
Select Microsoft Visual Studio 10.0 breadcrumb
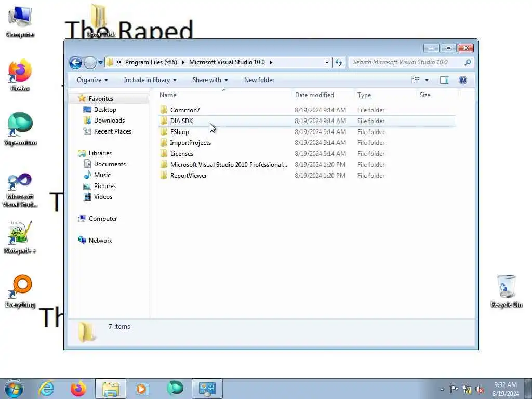point(227,62)
